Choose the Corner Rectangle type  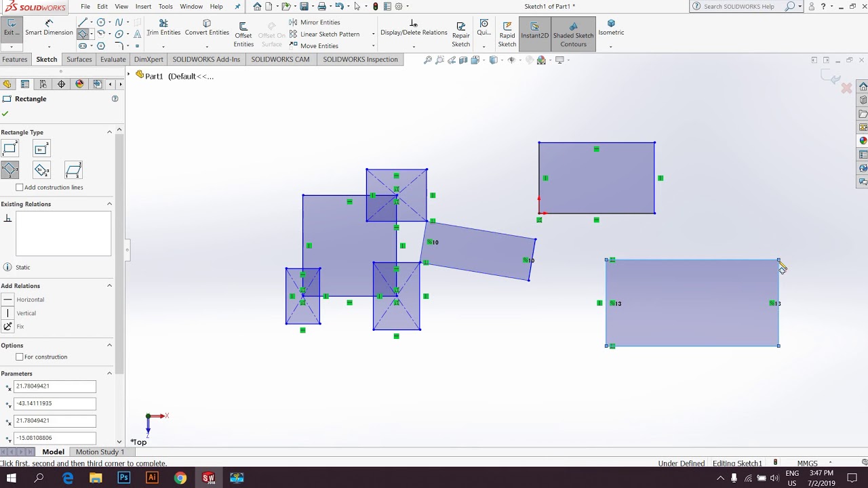pos(9,148)
